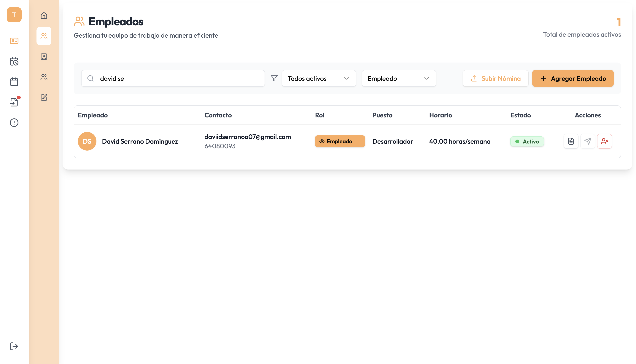Select the highlighted employees icon in submenu
This screenshot has height=364, width=636.
(x=44, y=36)
